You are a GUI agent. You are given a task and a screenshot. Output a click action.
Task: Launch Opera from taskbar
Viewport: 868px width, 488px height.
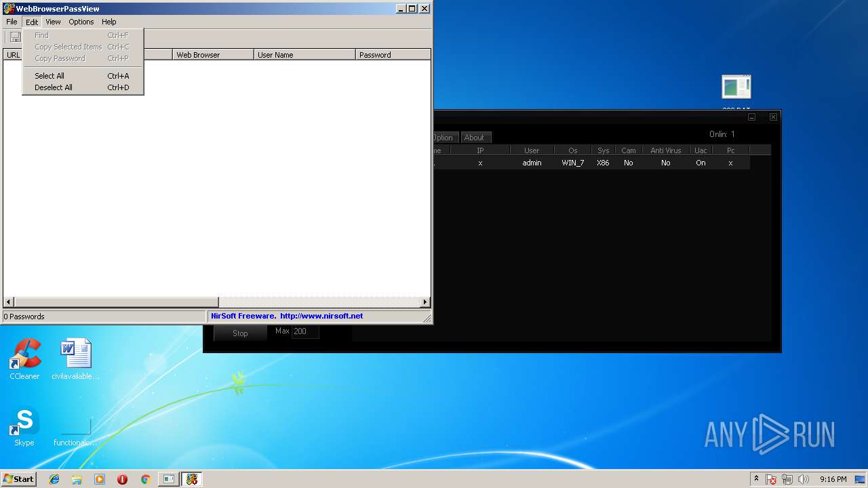[x=122, y=479]
